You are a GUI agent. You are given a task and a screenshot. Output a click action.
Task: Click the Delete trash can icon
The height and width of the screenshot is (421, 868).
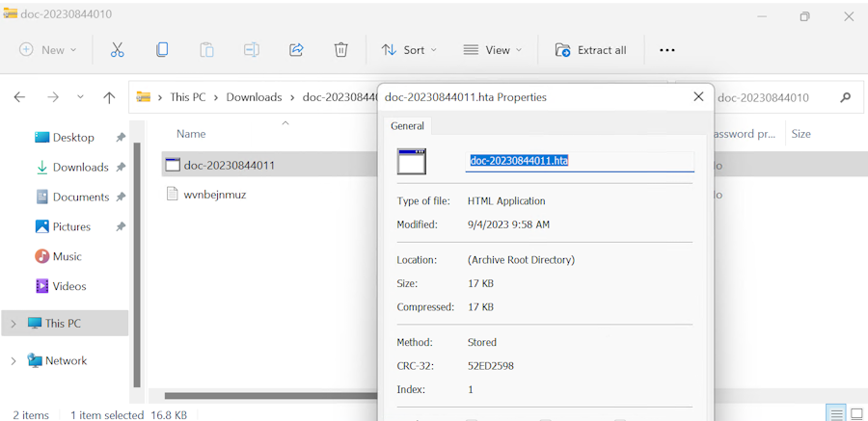[x=340, y=50]
